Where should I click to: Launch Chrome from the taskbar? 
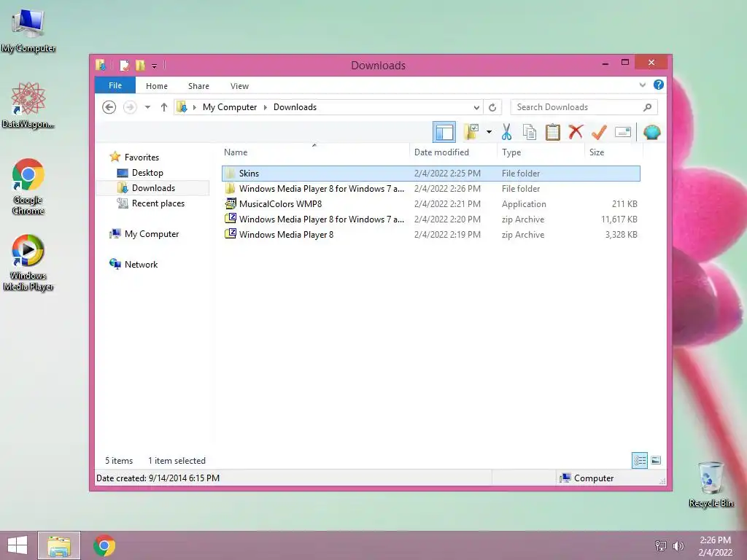point(104,545)
